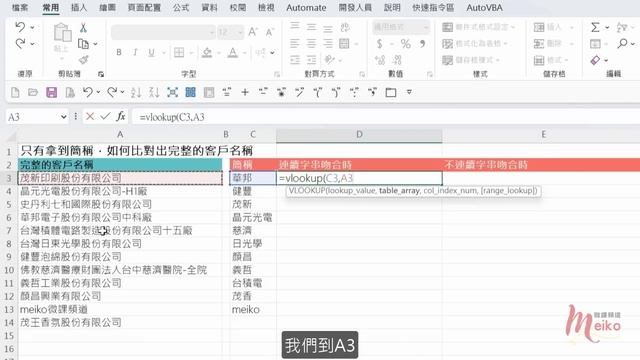Click the Open folder icon in quick toolbar
The image size is (640, 360).
coord(33,92)
